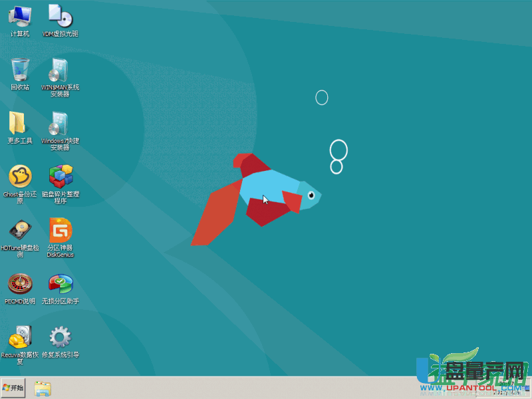Click the 修复系统引导 gear icon

(x=60, y=338)
